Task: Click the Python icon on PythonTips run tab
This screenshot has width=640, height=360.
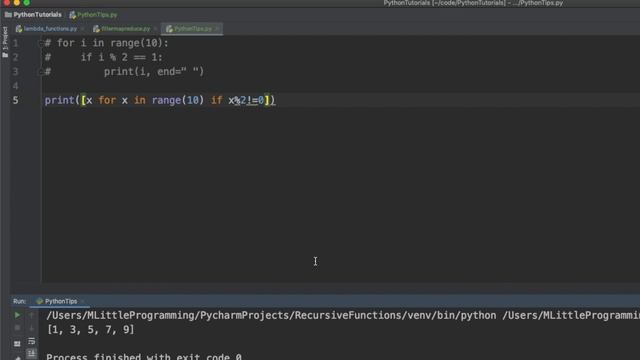Action: [x=40, y=301]
